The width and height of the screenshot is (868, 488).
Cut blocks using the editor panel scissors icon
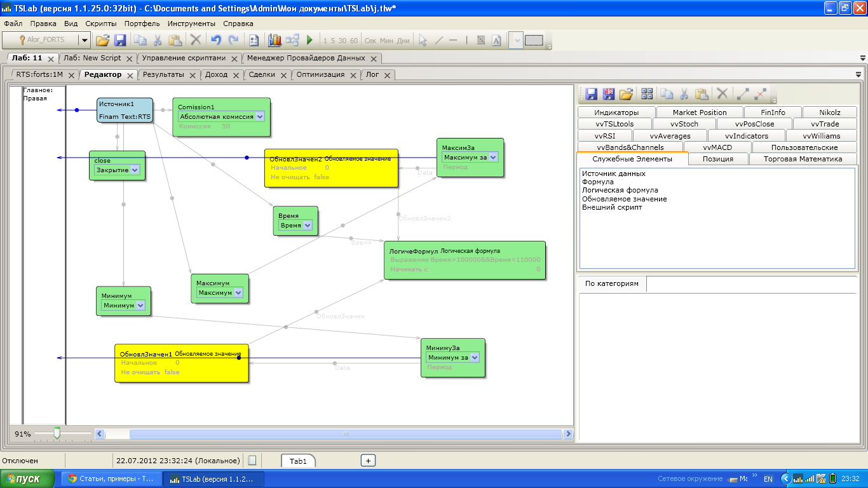tap(684, 94)
